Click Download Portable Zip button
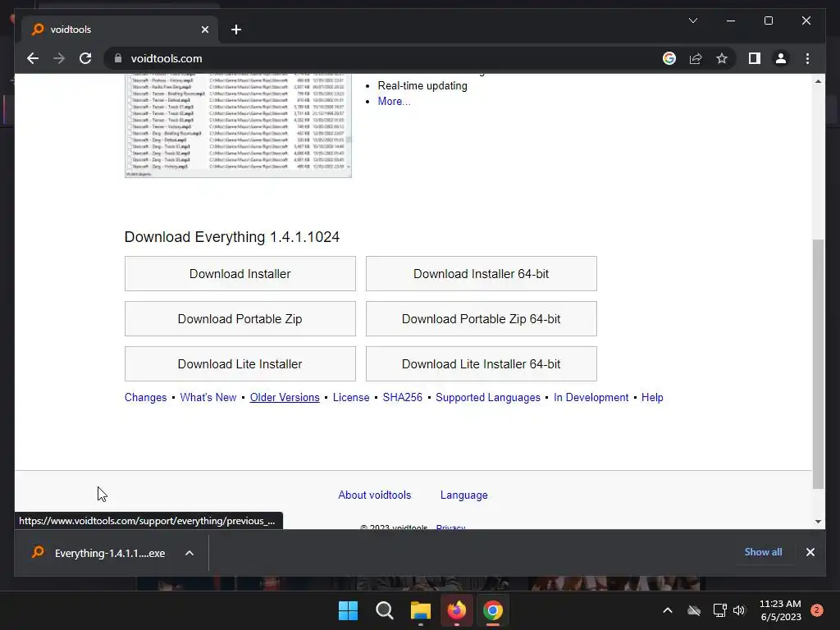The height and width of the screenshot is (630, 840). tap(240, 319)
